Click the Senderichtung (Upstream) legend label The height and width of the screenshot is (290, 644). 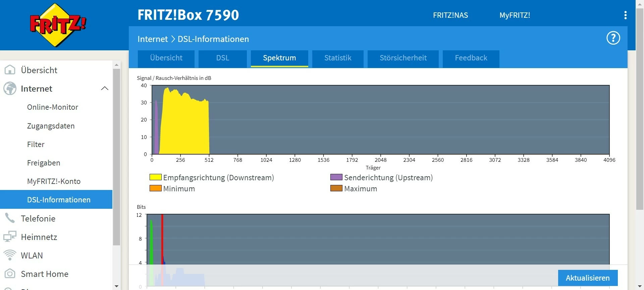tap(388, 178)
